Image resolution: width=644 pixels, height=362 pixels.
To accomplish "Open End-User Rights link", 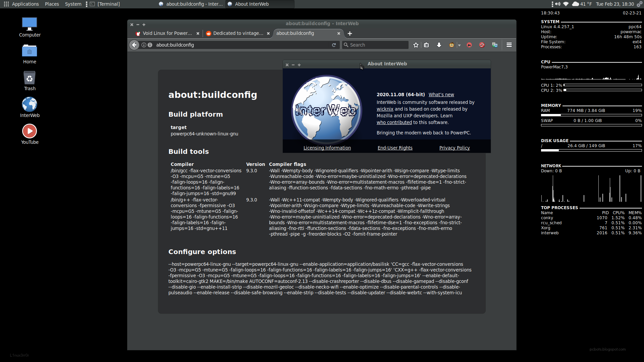I will [395, 148].
